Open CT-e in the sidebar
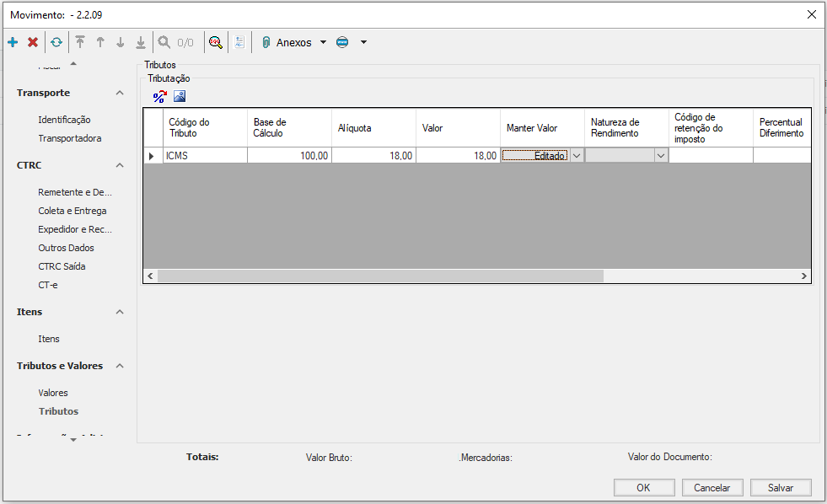 coord(48,285)
